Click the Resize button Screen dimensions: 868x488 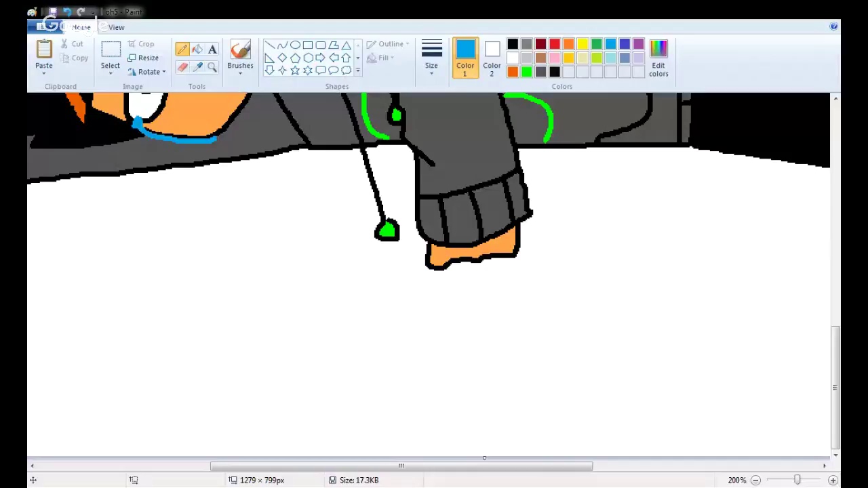(x=143, y=58)
